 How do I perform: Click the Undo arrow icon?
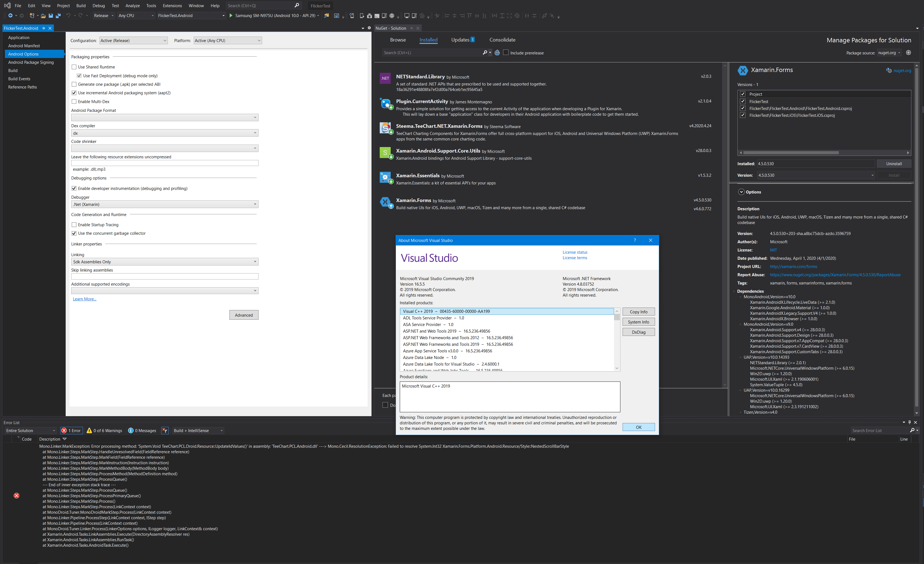coord(68,15)
